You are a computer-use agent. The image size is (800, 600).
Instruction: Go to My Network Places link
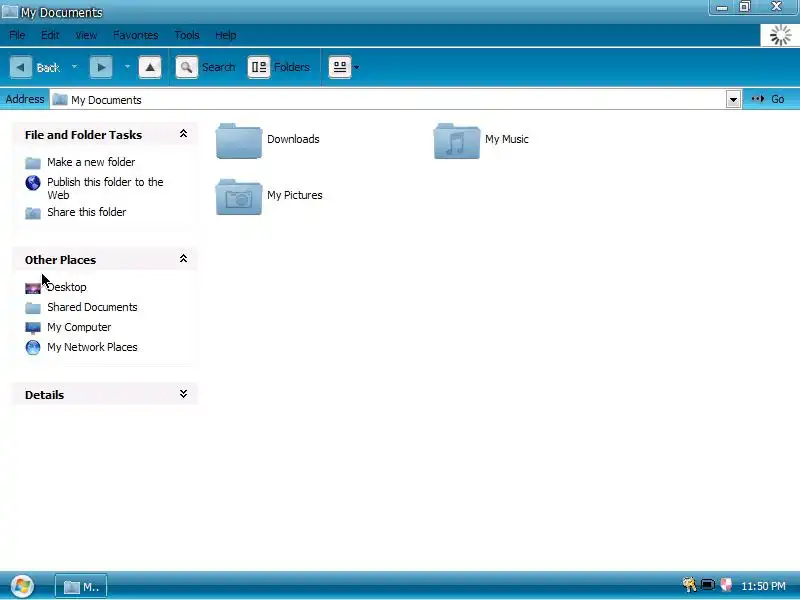[x=92, y=347]
